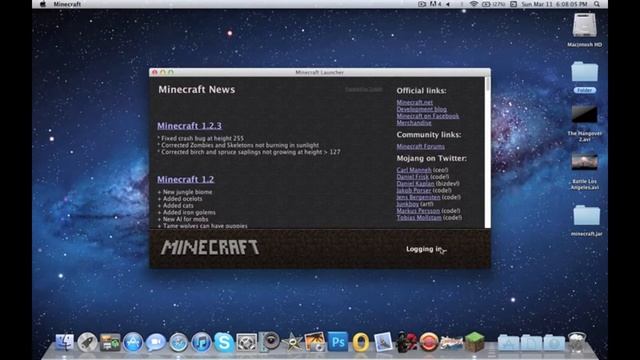Click 'New jungle biome' changelog line
The width and height of the screenshot is (640, 360).
click(185, 192)
